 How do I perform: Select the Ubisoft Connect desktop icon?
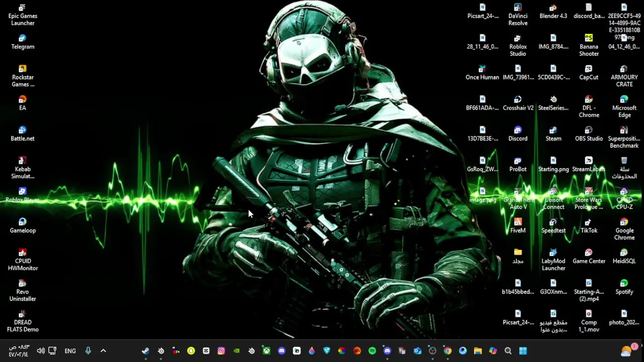(553, 199)
